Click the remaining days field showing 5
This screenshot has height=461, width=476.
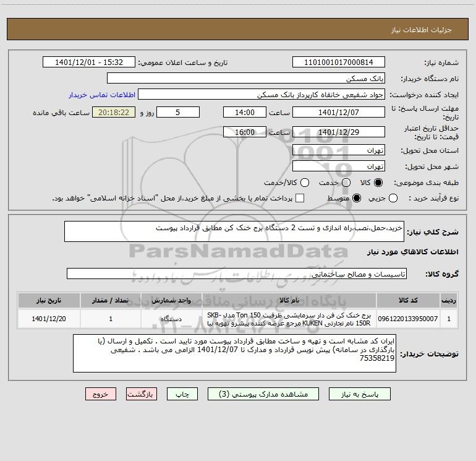point(178,112)
